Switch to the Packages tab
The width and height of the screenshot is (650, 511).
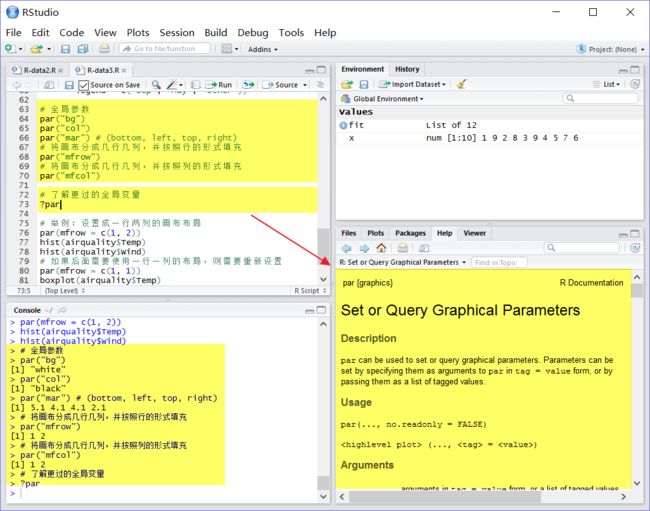[410, 233]
